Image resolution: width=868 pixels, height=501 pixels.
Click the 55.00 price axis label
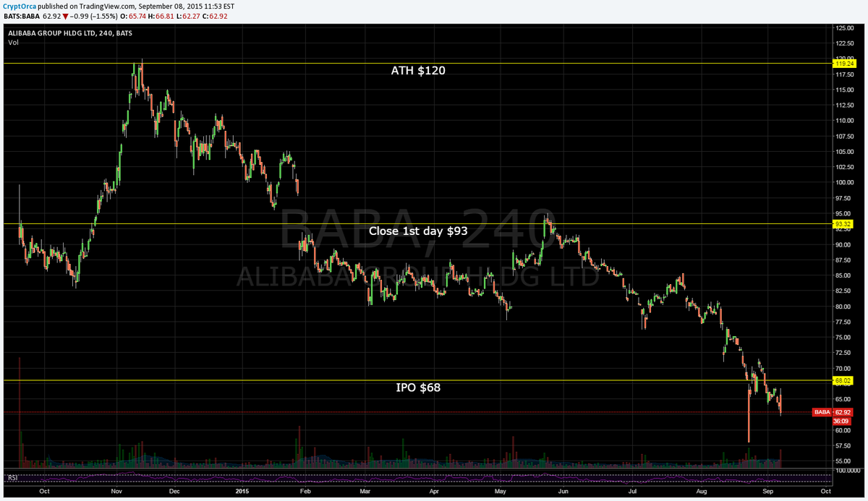click(x=843, y=461)
